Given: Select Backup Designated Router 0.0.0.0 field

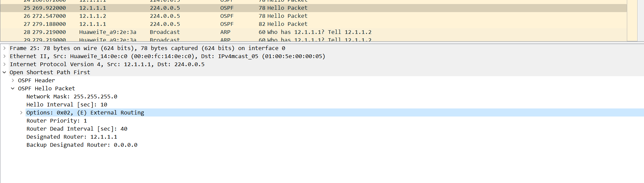Looking at the screenshot, I should 82,145.
